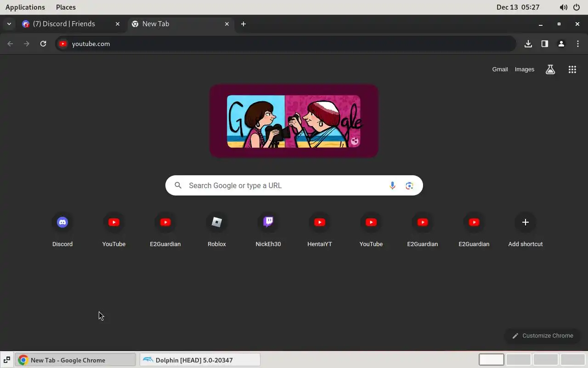Reload the page
Viewport: 588px width, 368px height.
click(x=43, y=44)
